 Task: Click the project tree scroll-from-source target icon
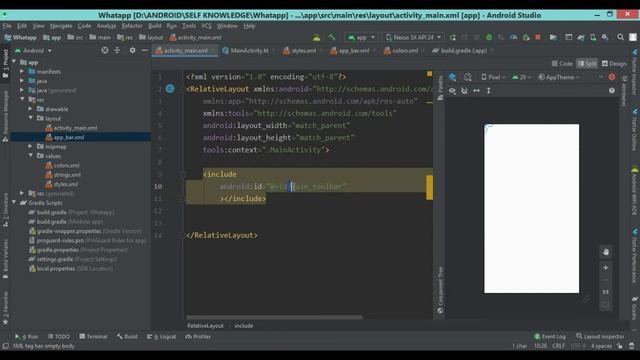(105, 50)
